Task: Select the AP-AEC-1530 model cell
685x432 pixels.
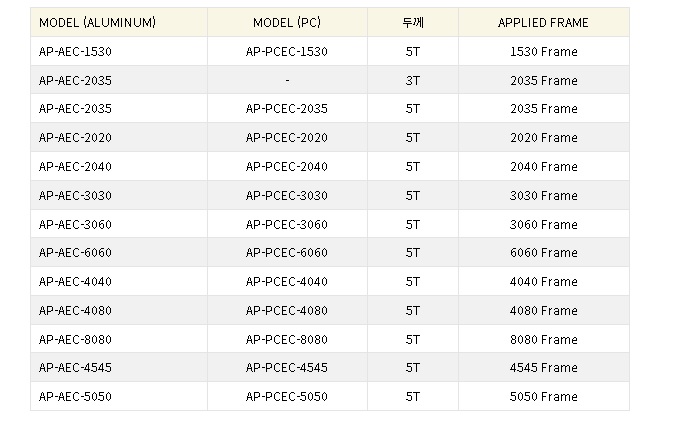Action: [x=119, y=52]
